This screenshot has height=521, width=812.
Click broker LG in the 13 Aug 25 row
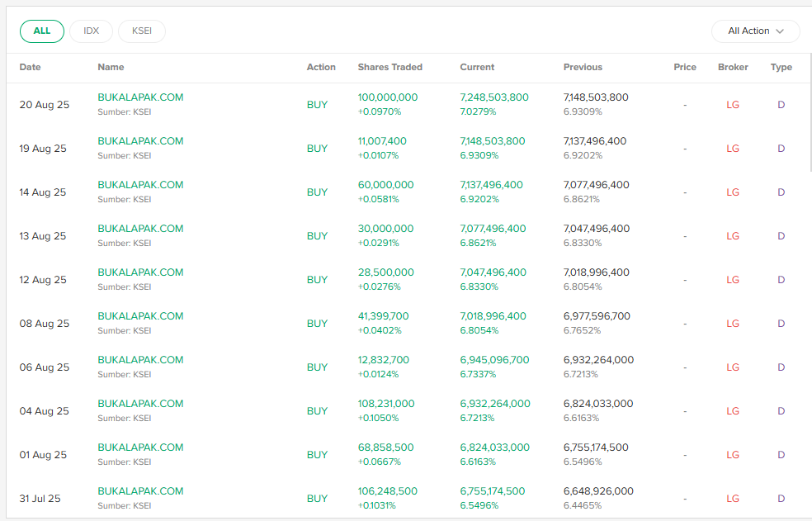pyautogui.click(x=733, y=236)
